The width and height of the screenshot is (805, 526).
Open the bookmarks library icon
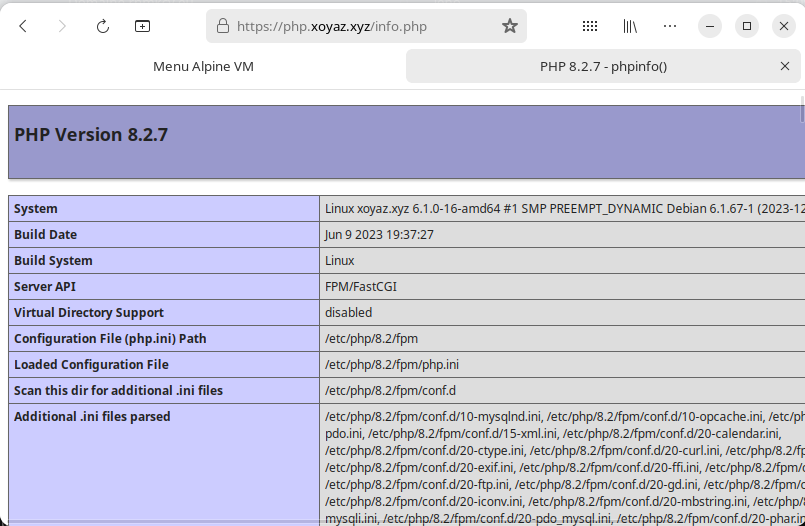coord(630,26)
